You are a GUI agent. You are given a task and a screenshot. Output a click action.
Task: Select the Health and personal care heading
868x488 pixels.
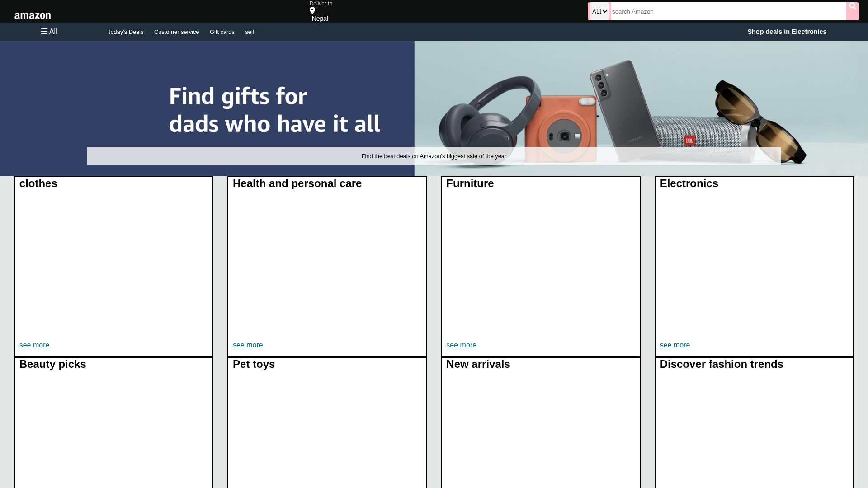(x=297, y=183)
